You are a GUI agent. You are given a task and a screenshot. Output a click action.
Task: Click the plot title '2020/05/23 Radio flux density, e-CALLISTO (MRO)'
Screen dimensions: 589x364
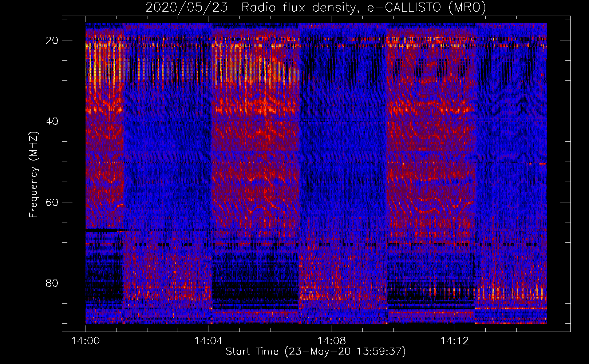click(x=316, y=8)
